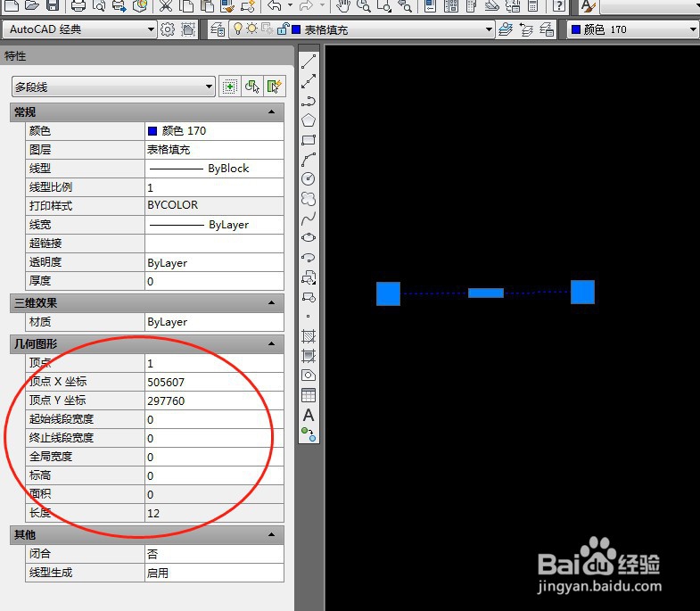This screenshot has height=611, width=700.
Task: Select the Gradient fill tool
Action: (x=309, y=356)
